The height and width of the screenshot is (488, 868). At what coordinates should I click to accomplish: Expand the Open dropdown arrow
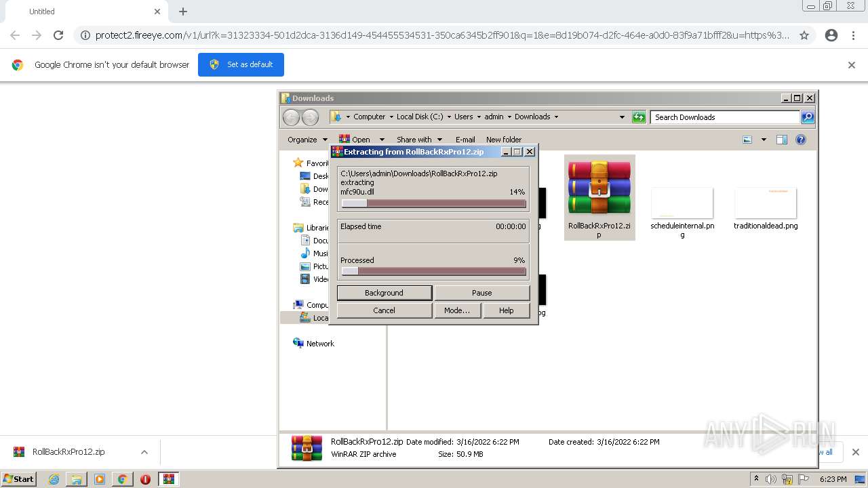point(382,140)
